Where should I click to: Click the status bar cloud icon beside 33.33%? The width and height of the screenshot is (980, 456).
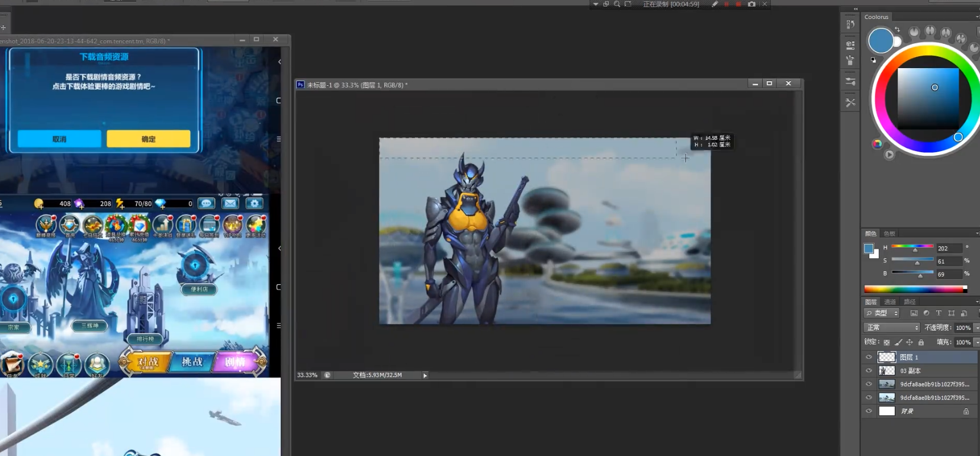click(x=327, y=375)
